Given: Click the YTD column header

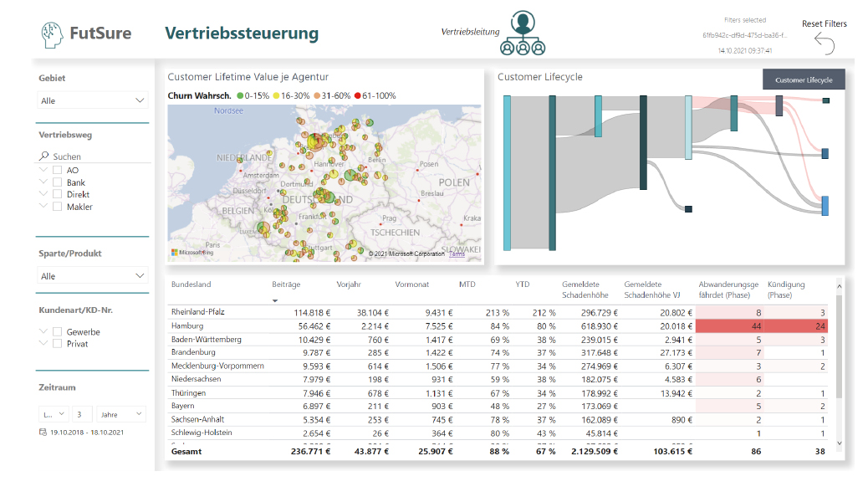Looking at the screenshot, I should coord(522,284).
